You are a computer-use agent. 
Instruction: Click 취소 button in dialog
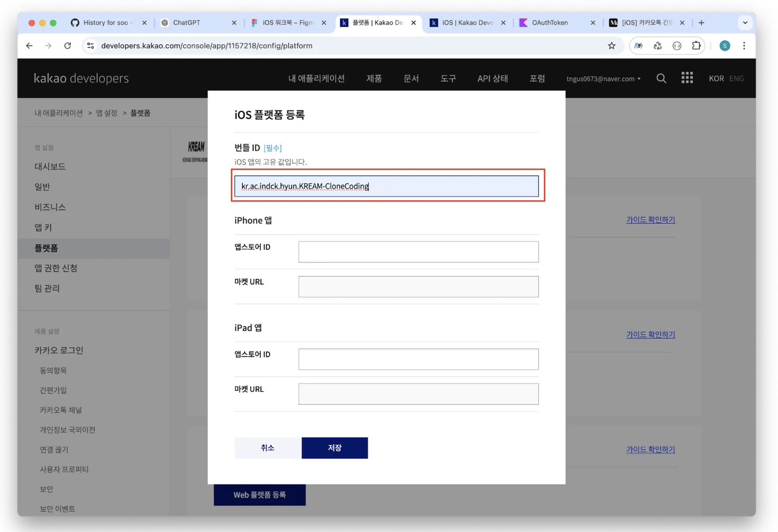click(268, 448)
